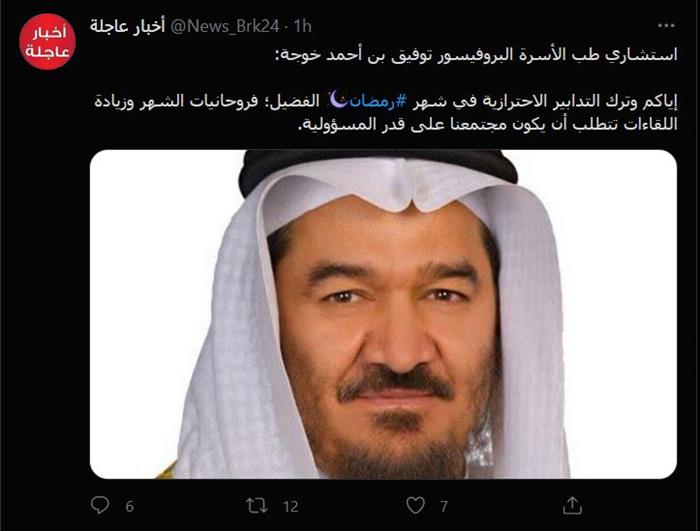Click the red أخبار عاجلة profile avatar
Screen dimensions: 700x531
pyautogui.click(x=47, y=42)
